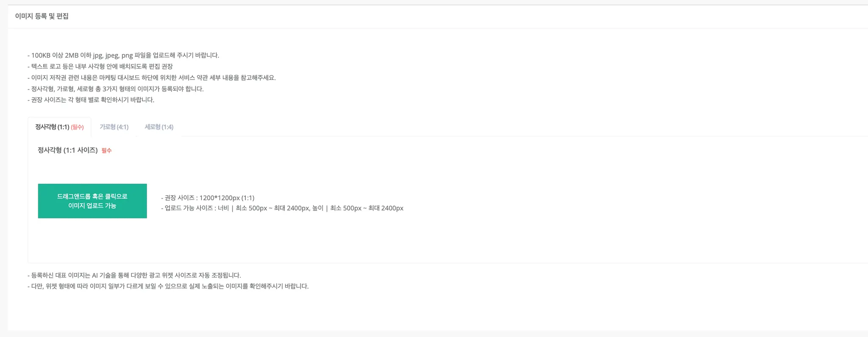
Task: Click the 권장 사이즈는 각 형태 별 line
Action: click(x=91, y=100)
